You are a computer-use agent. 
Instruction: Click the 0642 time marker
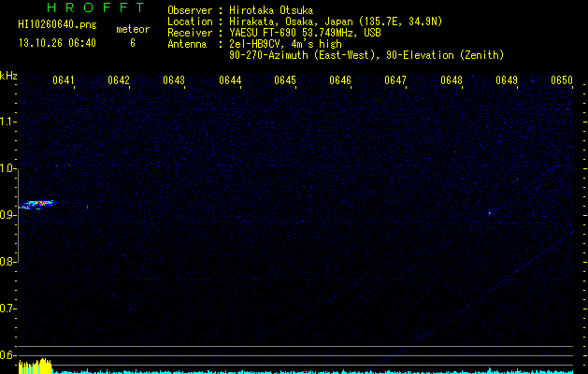point(119,80)
